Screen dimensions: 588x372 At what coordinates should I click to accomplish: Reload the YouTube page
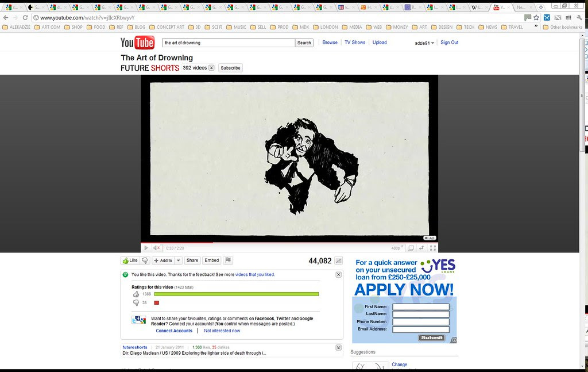[x=25, y=18]
